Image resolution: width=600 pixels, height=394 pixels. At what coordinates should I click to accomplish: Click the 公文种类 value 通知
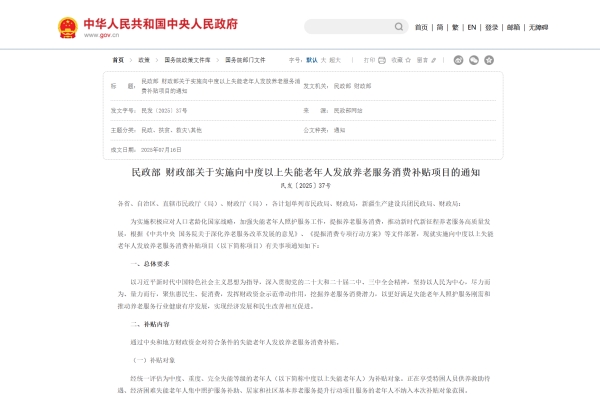coord(339,130)
